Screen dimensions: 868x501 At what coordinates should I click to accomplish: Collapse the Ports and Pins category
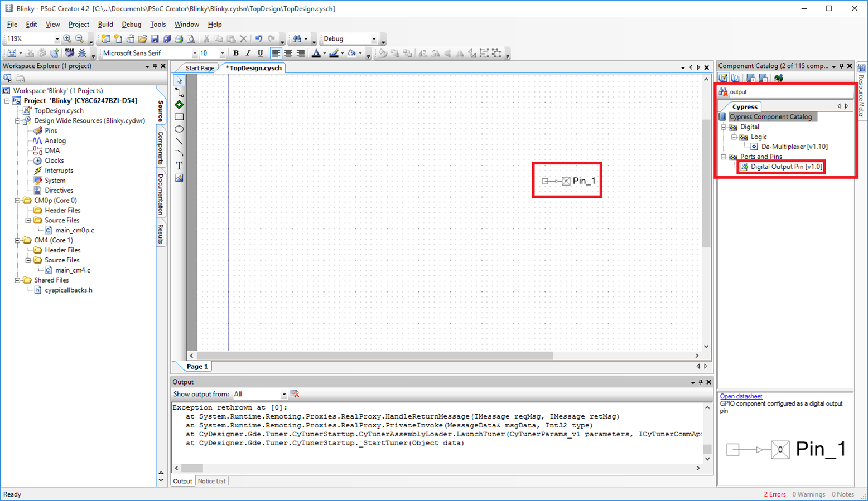[x=724, y=157]
